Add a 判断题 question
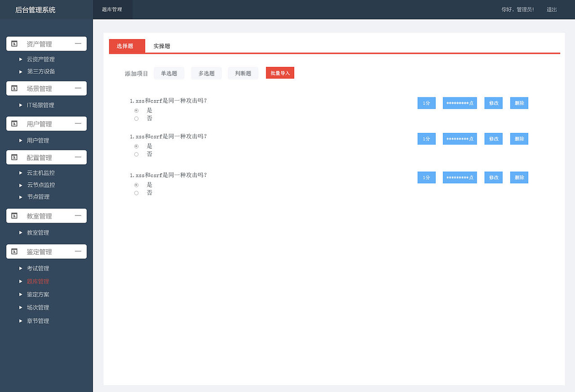The width and height of the screenshot is (575, 392). [x=243, y=73]
